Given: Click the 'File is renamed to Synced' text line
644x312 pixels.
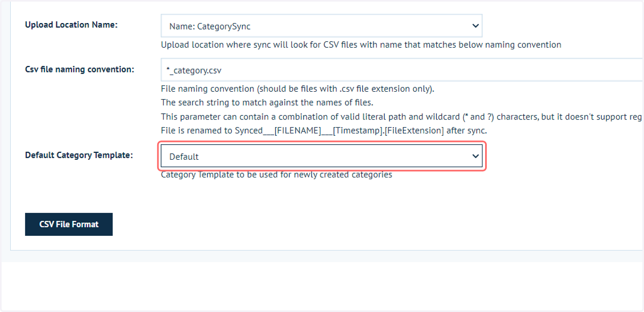Looking at the screenshot, I should [x=324, y=130].
